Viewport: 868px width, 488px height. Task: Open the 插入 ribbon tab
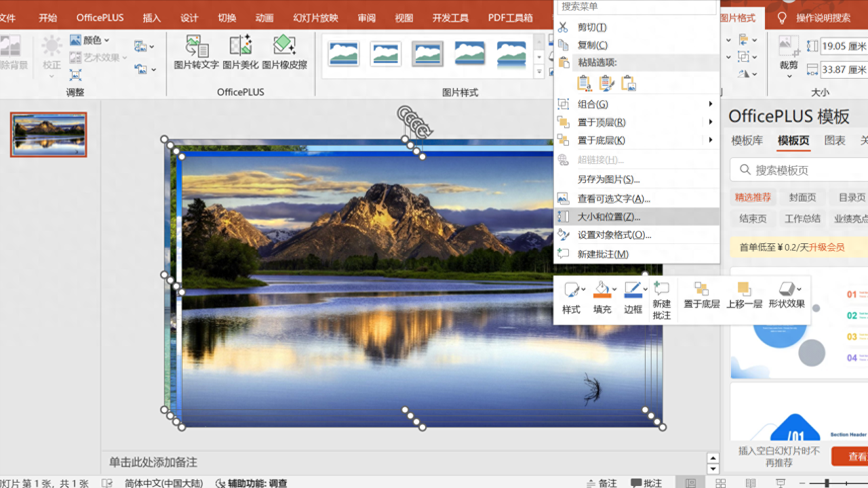tap(152, 18)
